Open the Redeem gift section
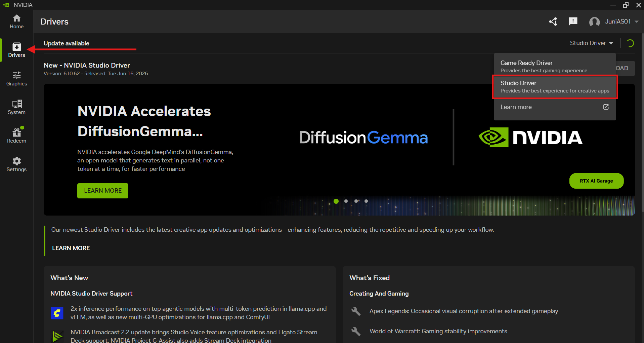Image resolution: width=644 pixels, height=343 pixels. tap(16, 135)
